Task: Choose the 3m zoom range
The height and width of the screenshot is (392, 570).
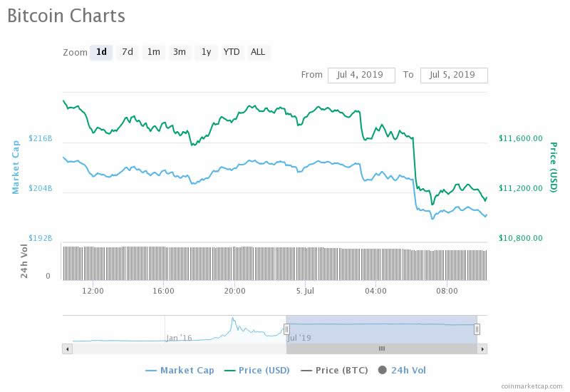Action: (180, 52)
